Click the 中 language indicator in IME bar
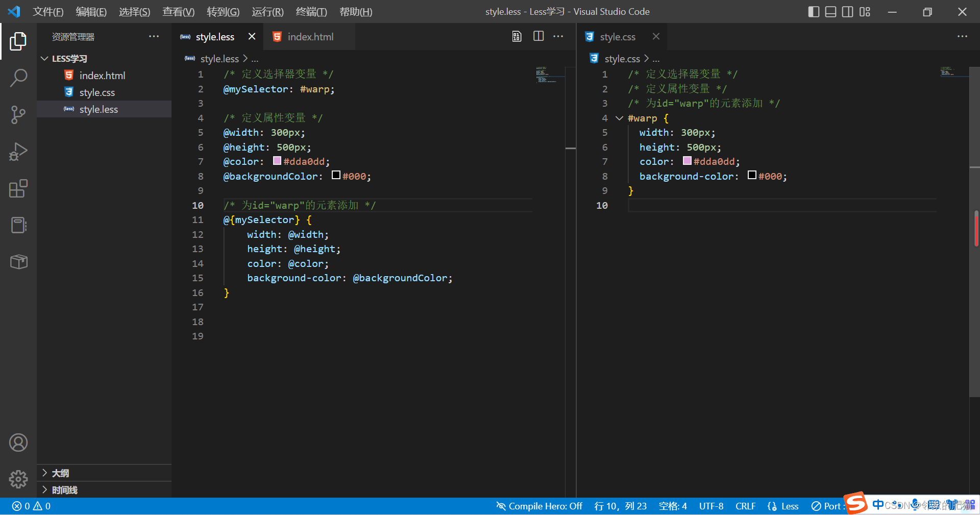 click(x=878, y=504)
